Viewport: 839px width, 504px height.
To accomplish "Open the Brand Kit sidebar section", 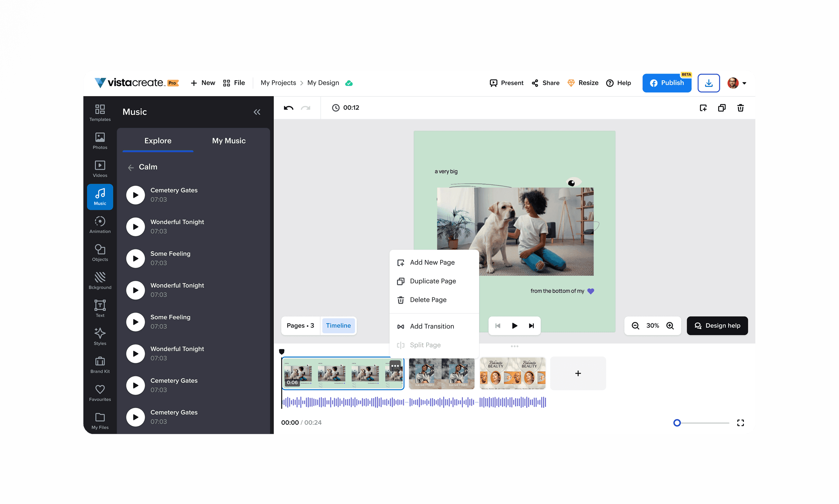I will [100, 365].
